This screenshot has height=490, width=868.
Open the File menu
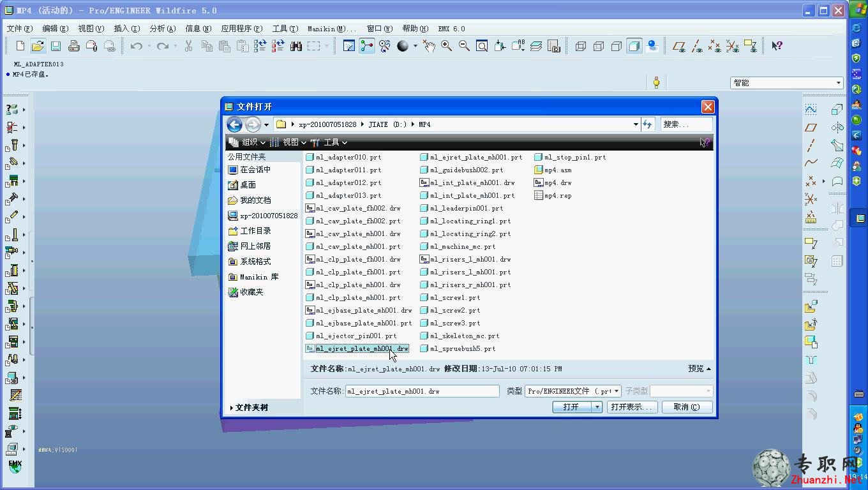(x=19, y=29)
